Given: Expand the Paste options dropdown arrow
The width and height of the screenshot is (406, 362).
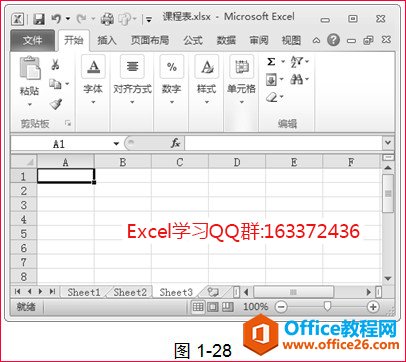Looking at the screenshot, I should coord(30,104).
